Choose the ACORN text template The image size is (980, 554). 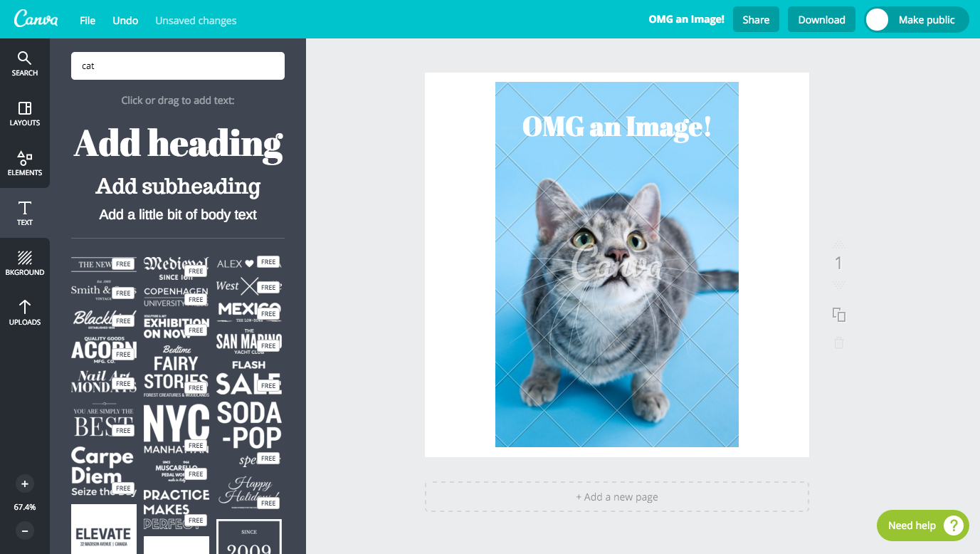[104, 350]
